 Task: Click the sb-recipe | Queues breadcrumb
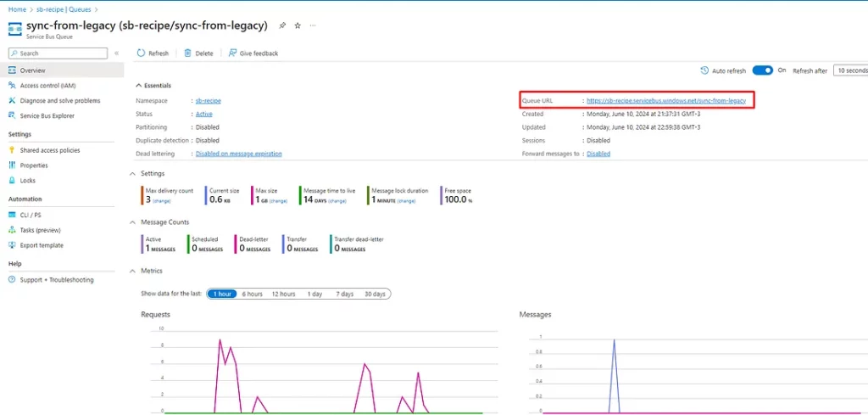click(x=63, y=9)
